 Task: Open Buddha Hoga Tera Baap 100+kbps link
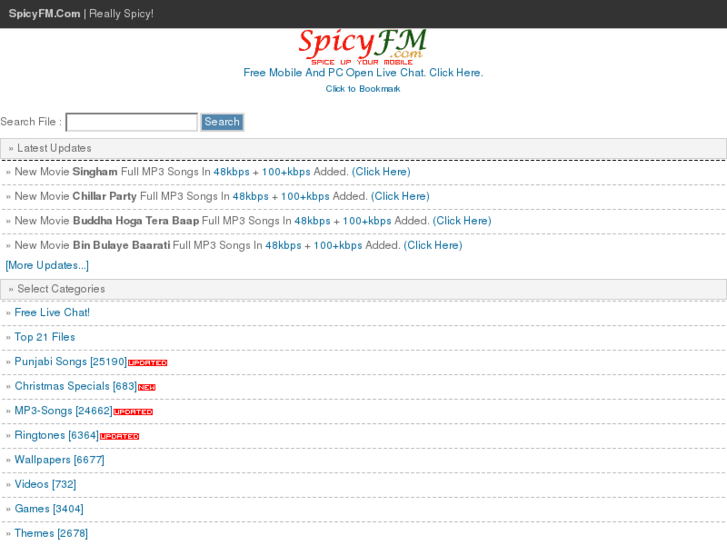367,221
